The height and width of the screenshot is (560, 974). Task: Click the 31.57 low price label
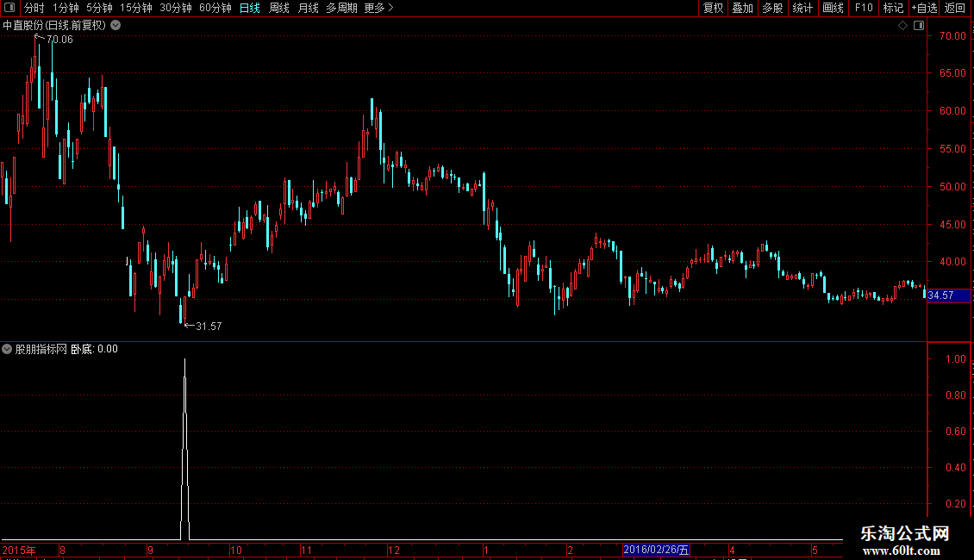pyautogui.click(x=209, y=326)
